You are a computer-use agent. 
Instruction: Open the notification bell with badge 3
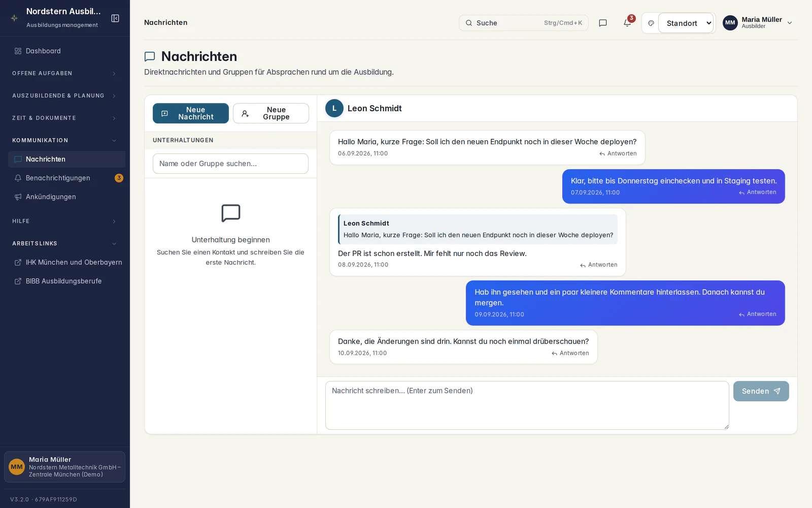(627, 23)
